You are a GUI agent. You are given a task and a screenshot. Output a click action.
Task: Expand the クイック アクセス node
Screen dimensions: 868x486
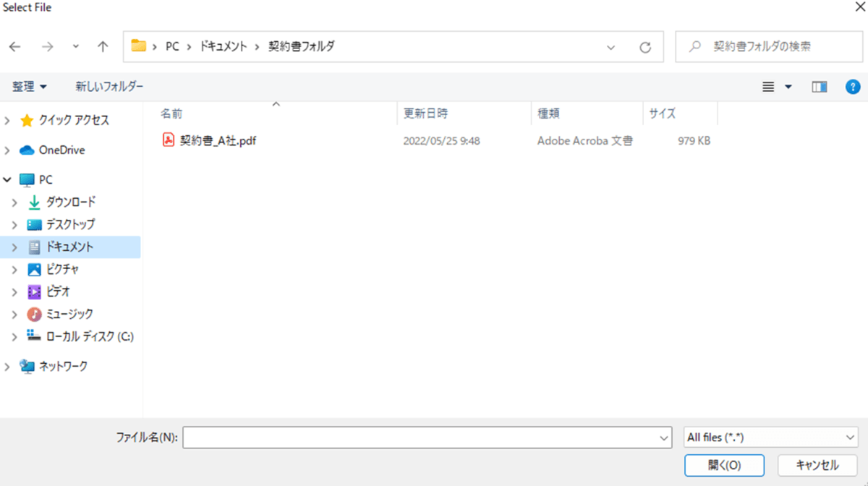(x=7, y=121)
